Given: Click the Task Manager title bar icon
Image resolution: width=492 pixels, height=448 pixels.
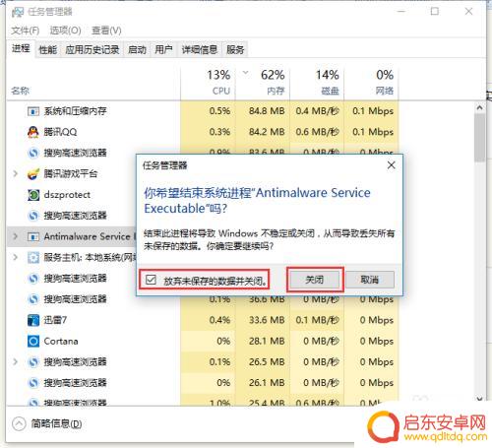Looking at the screenshot, I should pos(18,12).
